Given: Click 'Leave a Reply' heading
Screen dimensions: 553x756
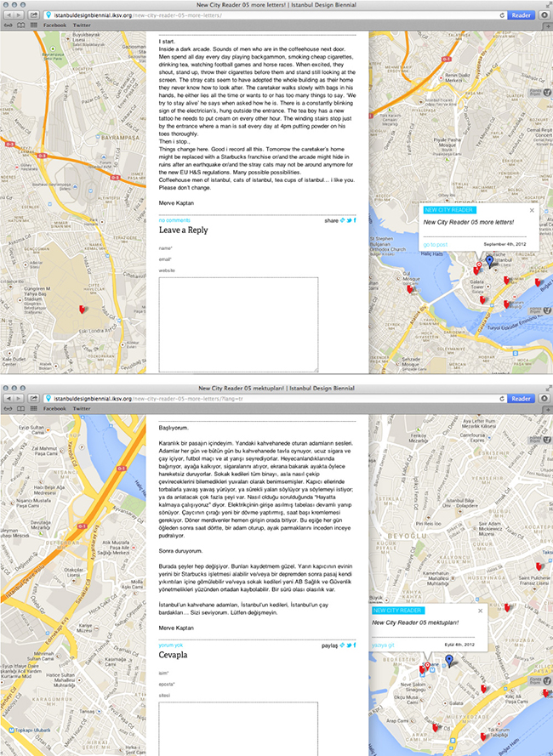Looking at the screenshot, I should pyautogui.click(x=184, y=230).
